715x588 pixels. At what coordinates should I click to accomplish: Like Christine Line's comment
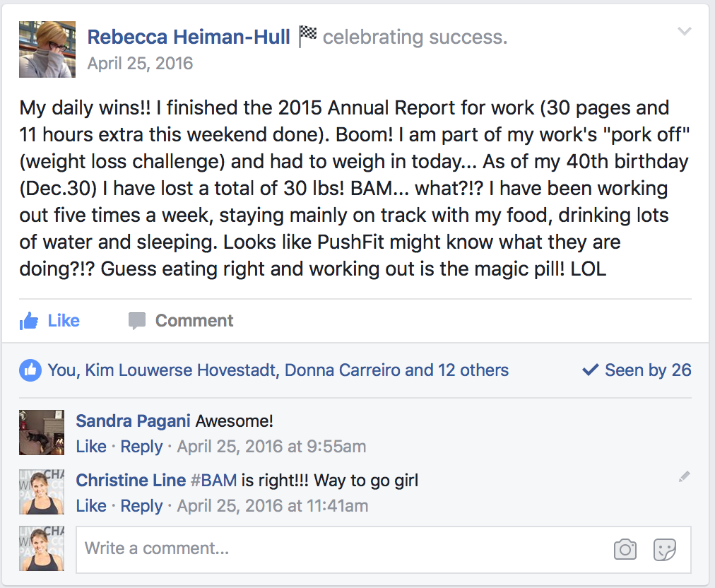point(91,506)
